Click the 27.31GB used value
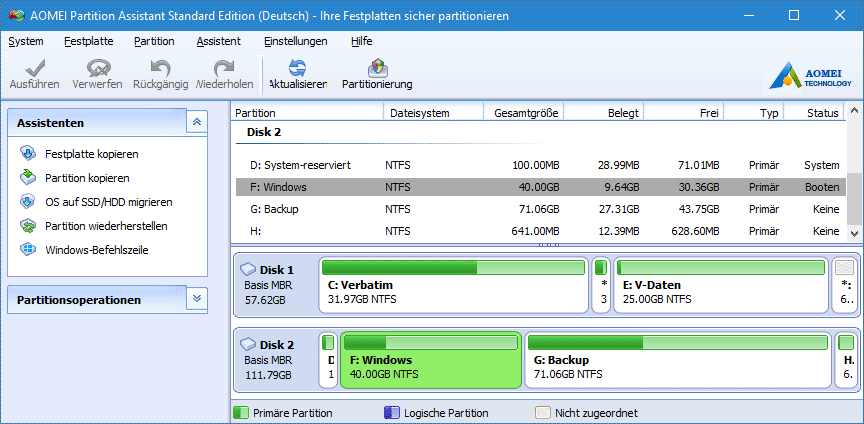 (x=617, y=209)
